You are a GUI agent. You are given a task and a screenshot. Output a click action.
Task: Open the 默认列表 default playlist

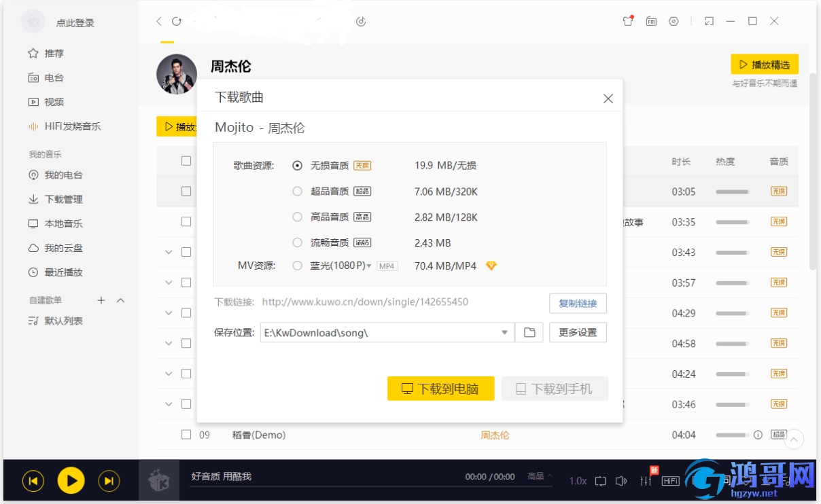pyautogui.click(x=56, y=321)
